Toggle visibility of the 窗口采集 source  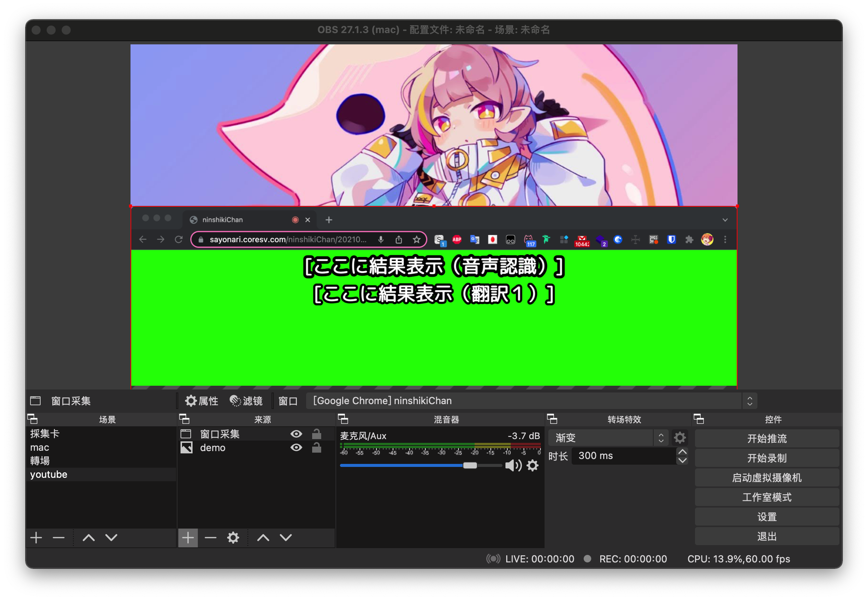(x=296, y=433)
